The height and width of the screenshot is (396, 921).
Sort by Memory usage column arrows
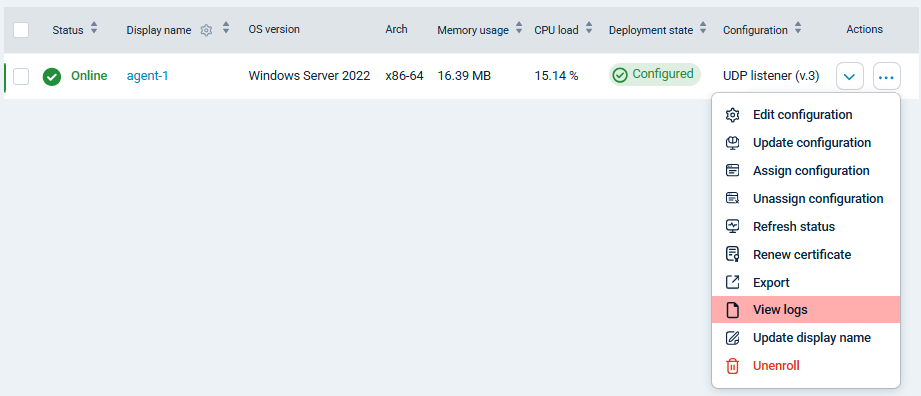[519, 28]
